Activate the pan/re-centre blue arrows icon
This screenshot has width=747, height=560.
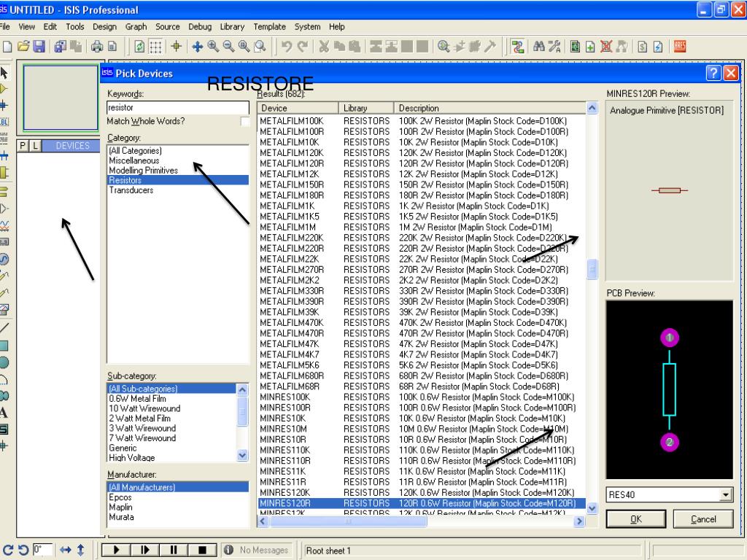click(197, 46)
